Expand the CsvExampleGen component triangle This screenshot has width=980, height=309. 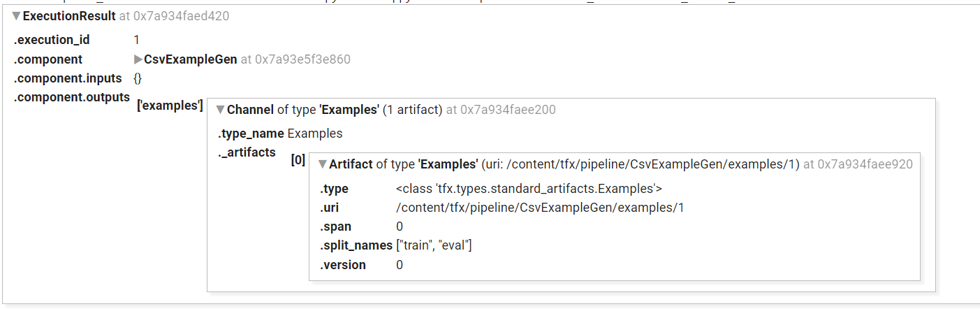pyautogui.click(x=138, y=59)
